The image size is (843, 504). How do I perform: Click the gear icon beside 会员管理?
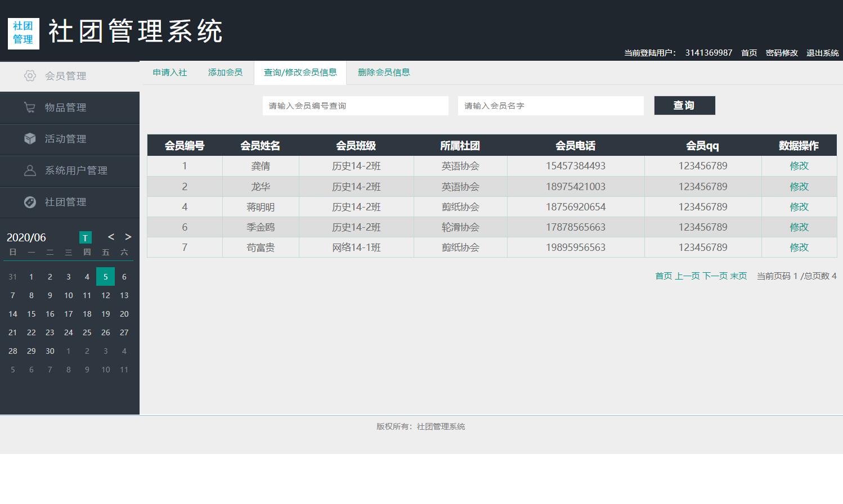[30, 76]
